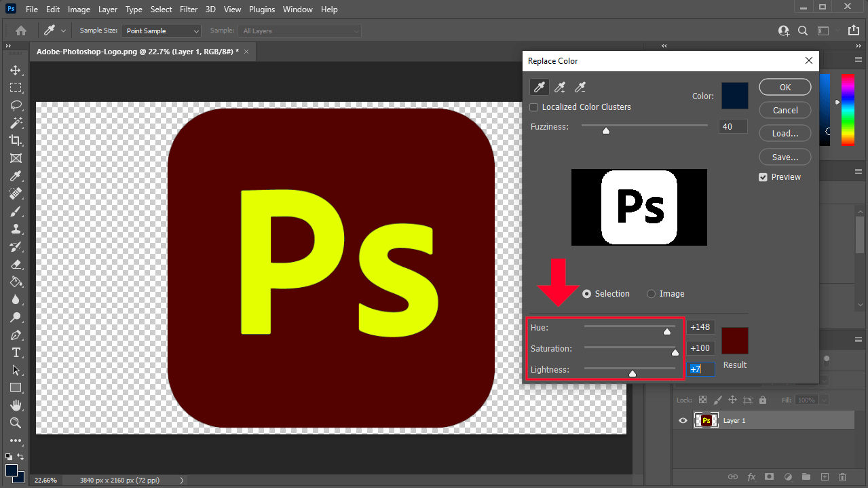
Task: Select the Frame tool
Action: point(16,158)
